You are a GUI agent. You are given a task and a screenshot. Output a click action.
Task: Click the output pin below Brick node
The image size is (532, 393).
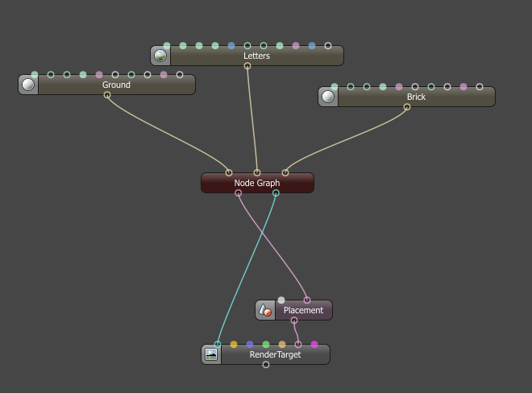tap(407, 107)
